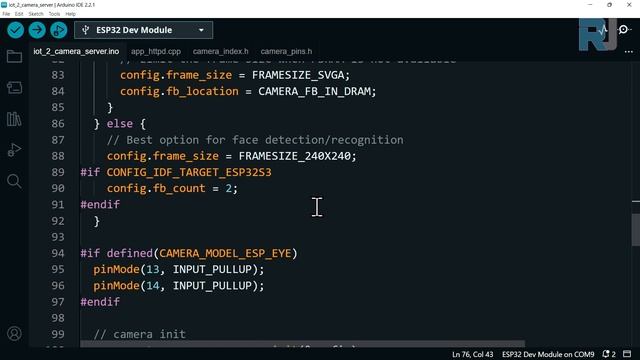Click the horizontal scrollbar at editor bottom
Image resolution: width=640 pixels, height=360 pixels.
click(302, 344)
